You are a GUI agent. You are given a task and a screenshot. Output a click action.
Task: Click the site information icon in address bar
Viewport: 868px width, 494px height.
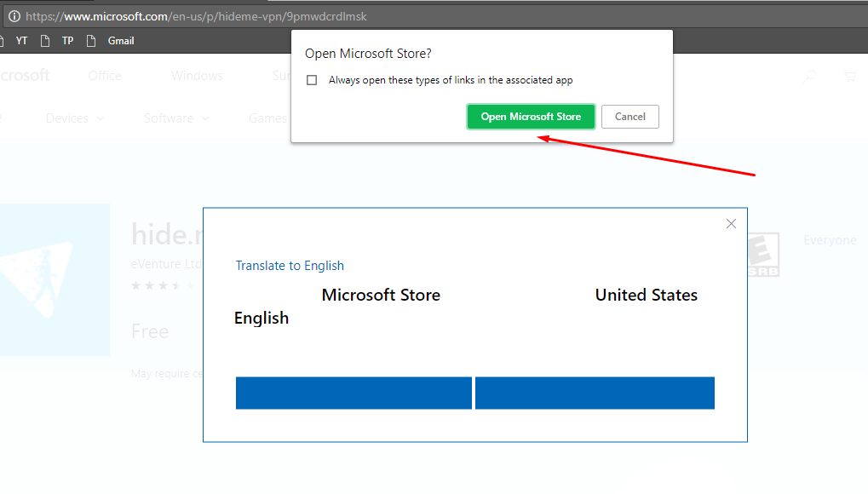click(x=14, y=17)
